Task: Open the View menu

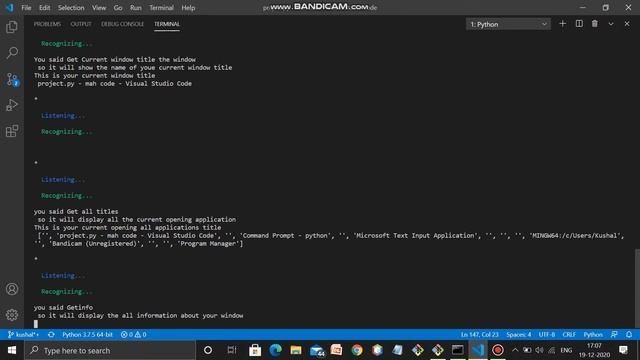Action: point(99,8)
